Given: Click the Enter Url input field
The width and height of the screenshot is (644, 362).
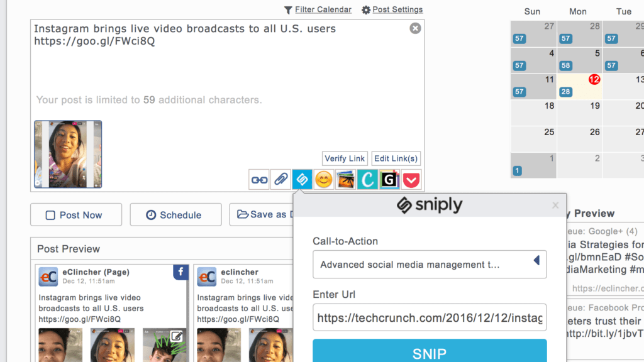Looking at the screenshot, I should [x=429, y=318].
